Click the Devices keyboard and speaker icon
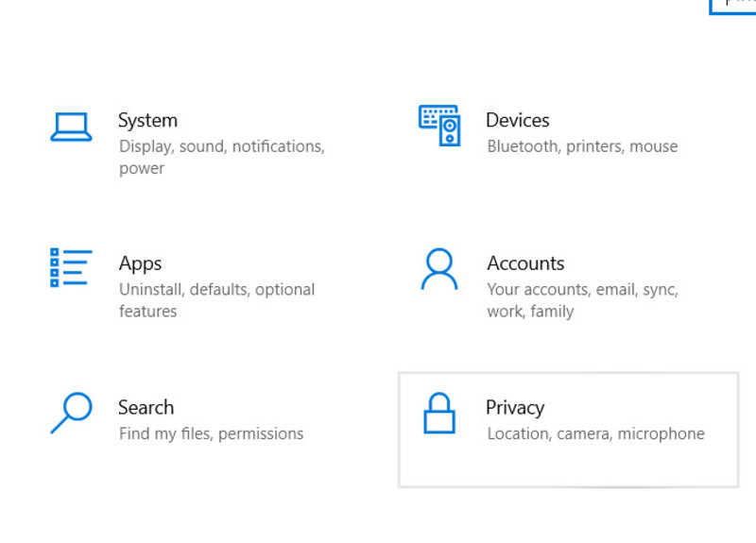The height and width of the screenshot is (543, 756). point(439,126)
